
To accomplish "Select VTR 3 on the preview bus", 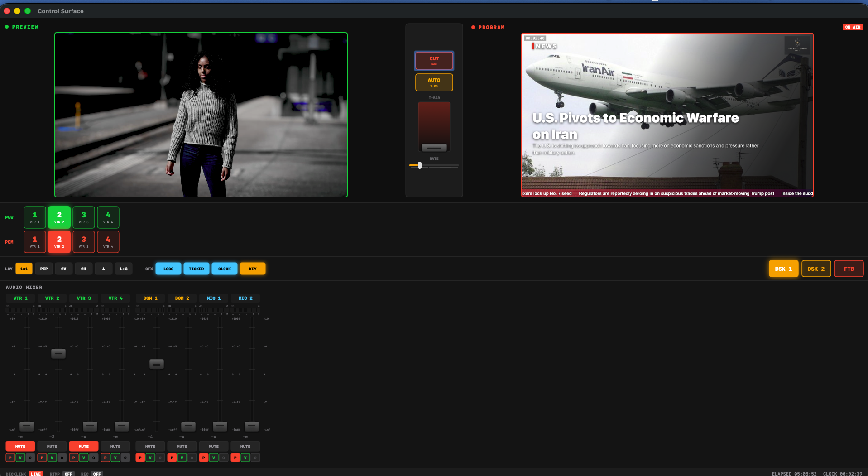I will (84, 217).
